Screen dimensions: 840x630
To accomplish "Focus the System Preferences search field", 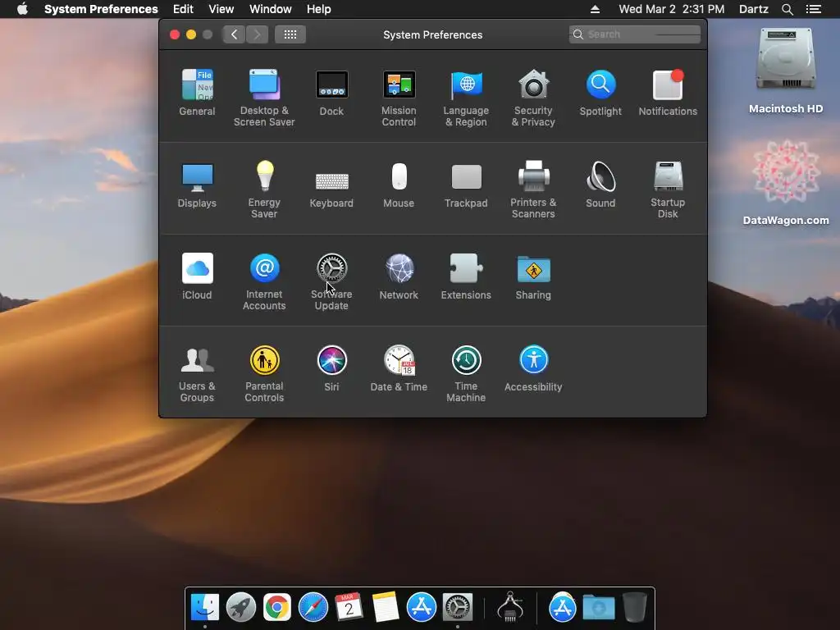I will tap(635, 34).
